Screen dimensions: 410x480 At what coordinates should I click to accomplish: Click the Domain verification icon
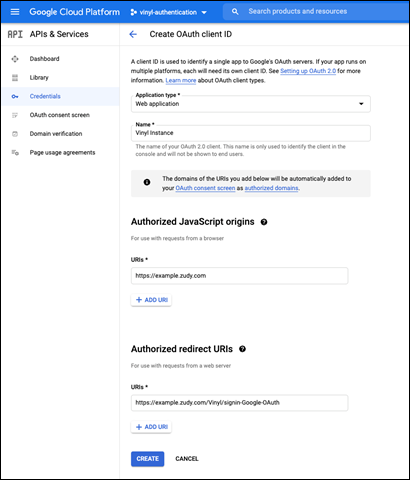point(15,134)
